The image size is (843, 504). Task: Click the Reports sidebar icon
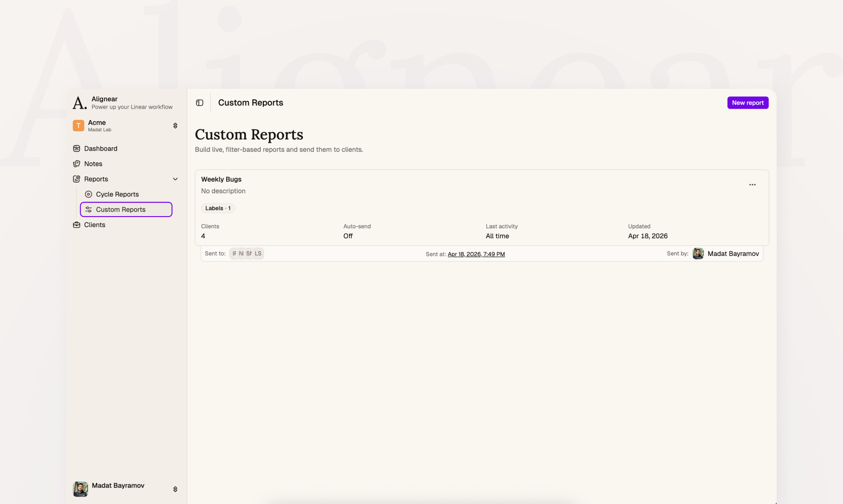point(77,179)
